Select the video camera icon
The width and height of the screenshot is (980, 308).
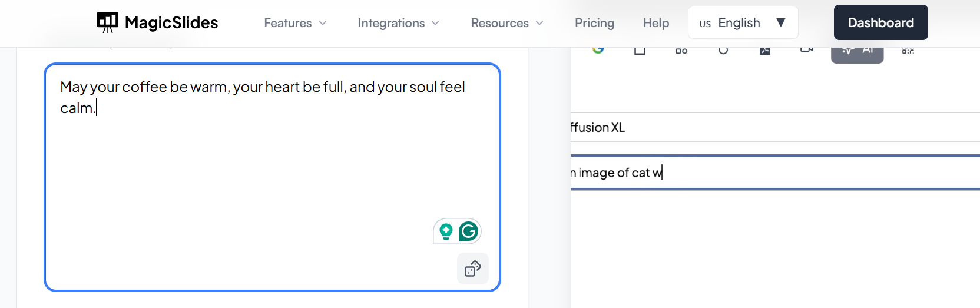coord(806,50)
